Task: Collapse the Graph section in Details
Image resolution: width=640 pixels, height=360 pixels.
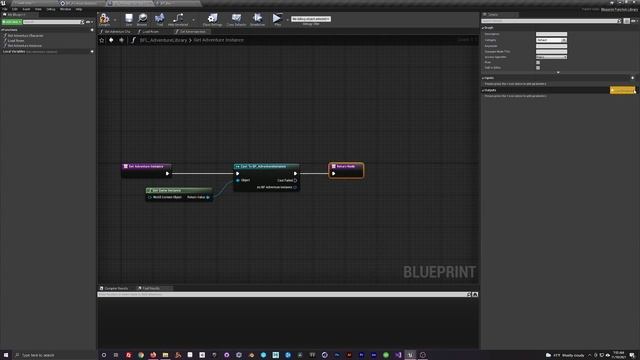Action: coord(483,28)
